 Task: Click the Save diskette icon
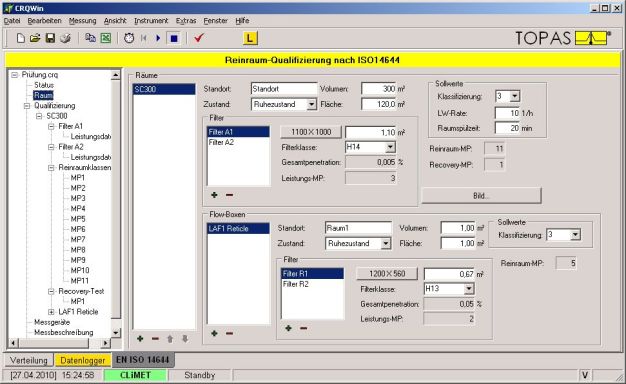(50, 38)
